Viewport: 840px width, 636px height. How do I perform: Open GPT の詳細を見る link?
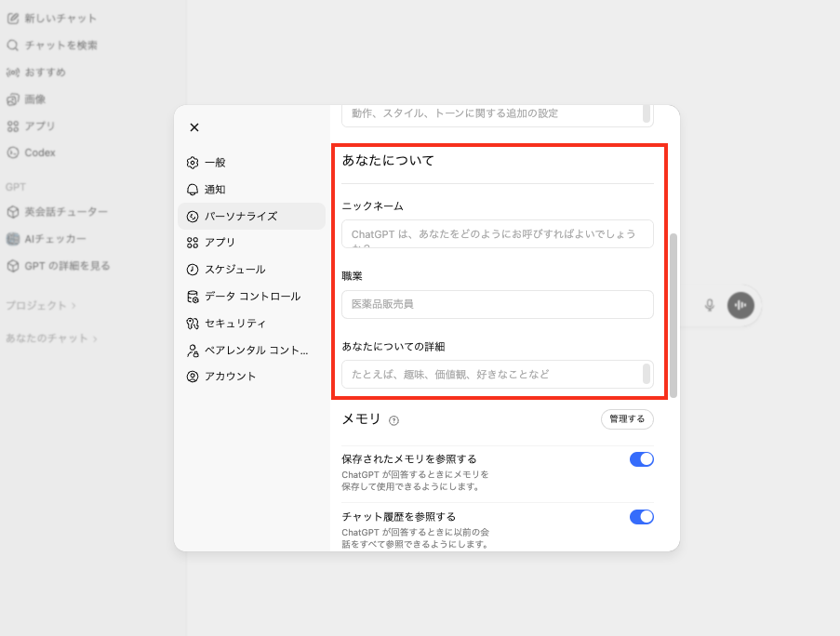(67, 266)
